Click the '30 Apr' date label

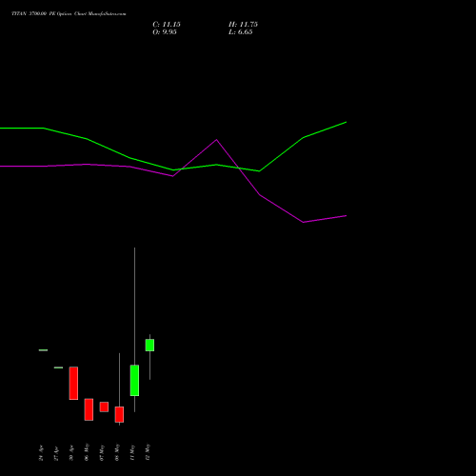pos(71,453)
